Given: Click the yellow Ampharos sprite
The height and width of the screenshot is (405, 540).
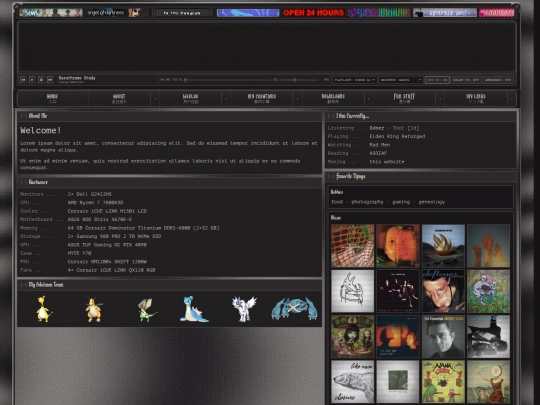Looking at the screenshot, I should [44, 309].
